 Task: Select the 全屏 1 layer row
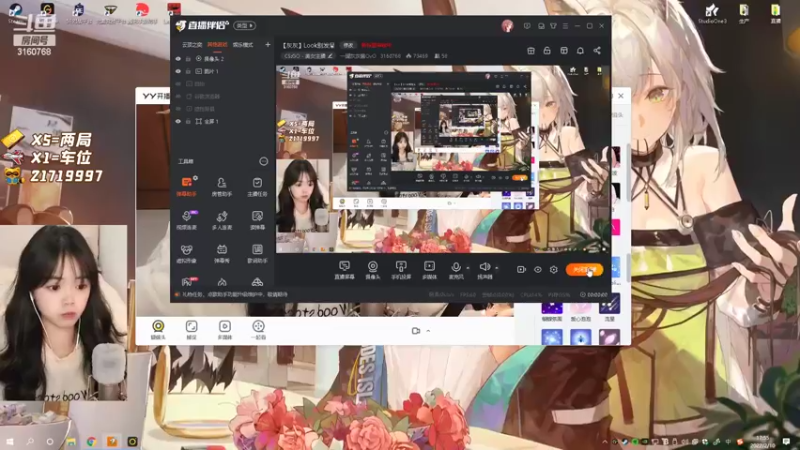[221, 121]
